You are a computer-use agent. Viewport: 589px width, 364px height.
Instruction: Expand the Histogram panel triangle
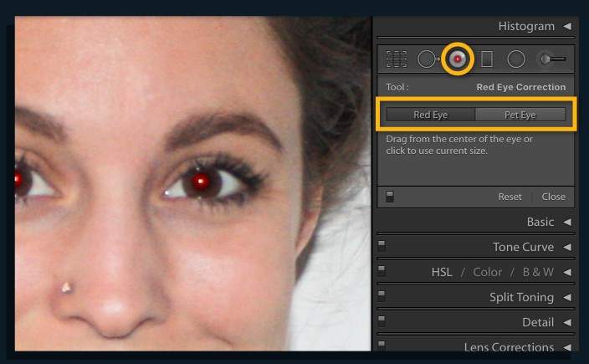(567, 26)
